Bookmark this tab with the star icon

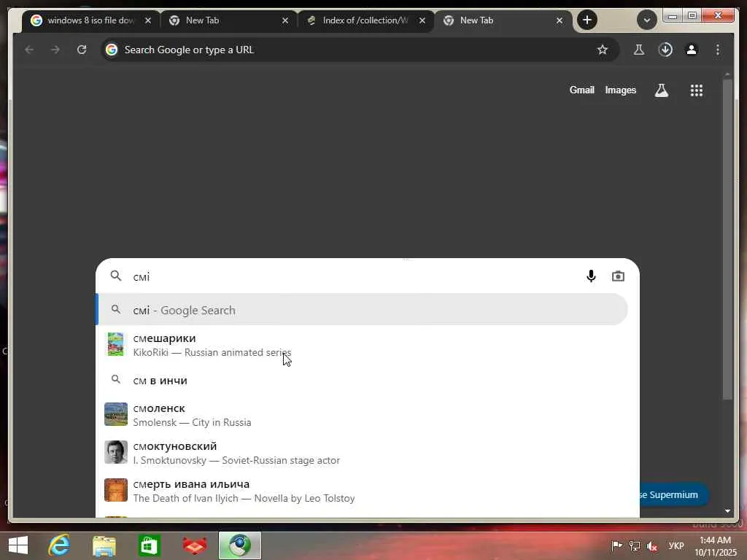[602, 50]
